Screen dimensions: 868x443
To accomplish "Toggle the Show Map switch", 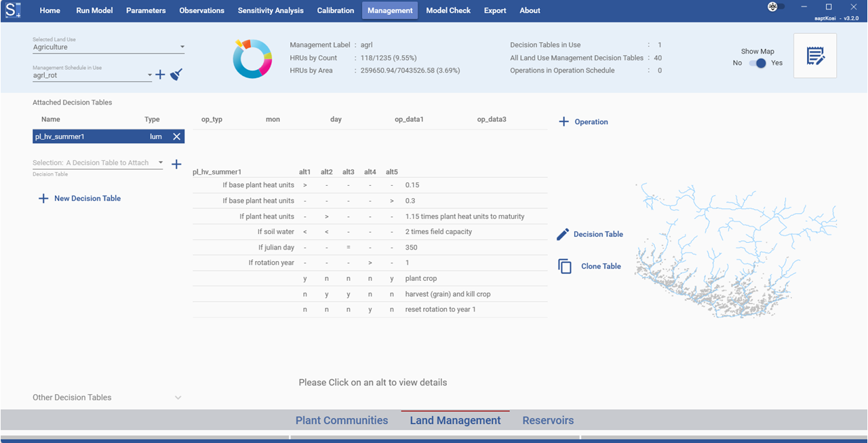I will click(757, 63).
